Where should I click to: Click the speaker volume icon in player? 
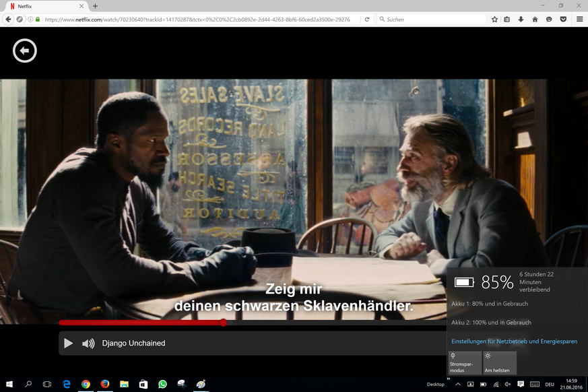(88, 344)
